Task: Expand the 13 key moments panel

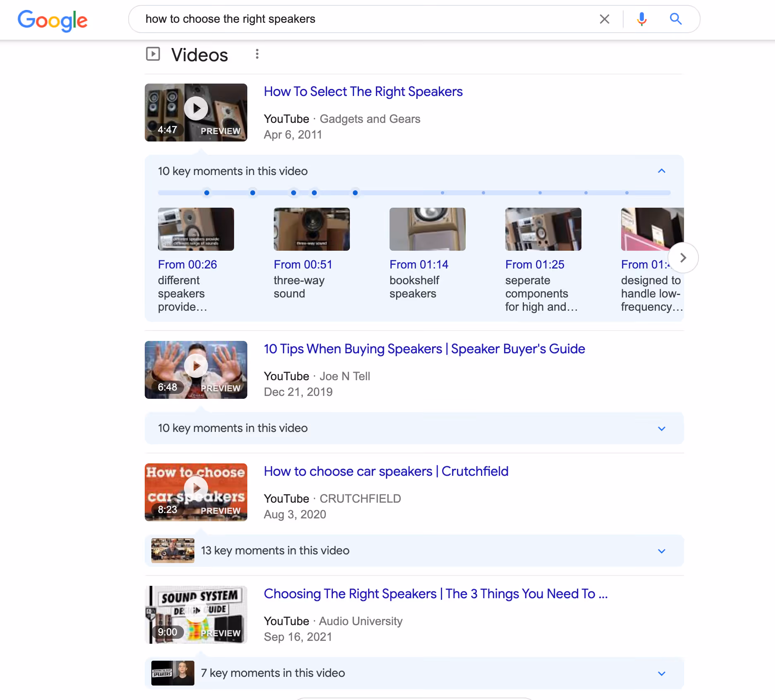Action: click(414, 551)
